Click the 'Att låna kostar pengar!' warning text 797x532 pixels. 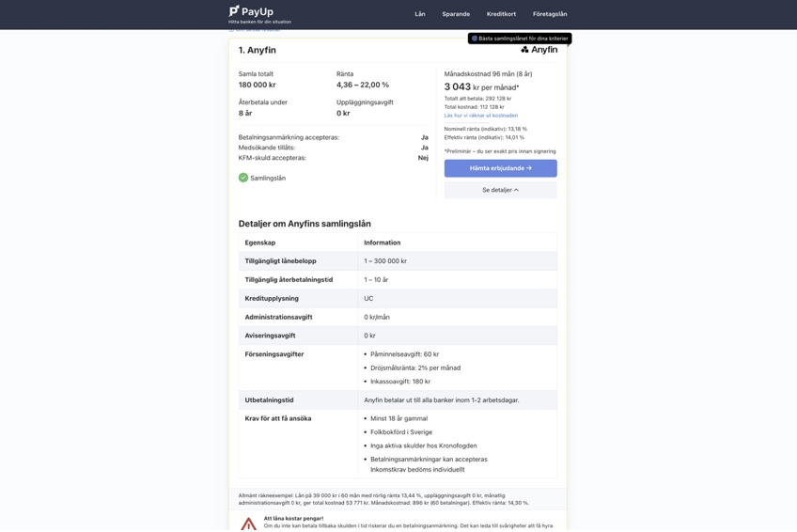[293, 518]
